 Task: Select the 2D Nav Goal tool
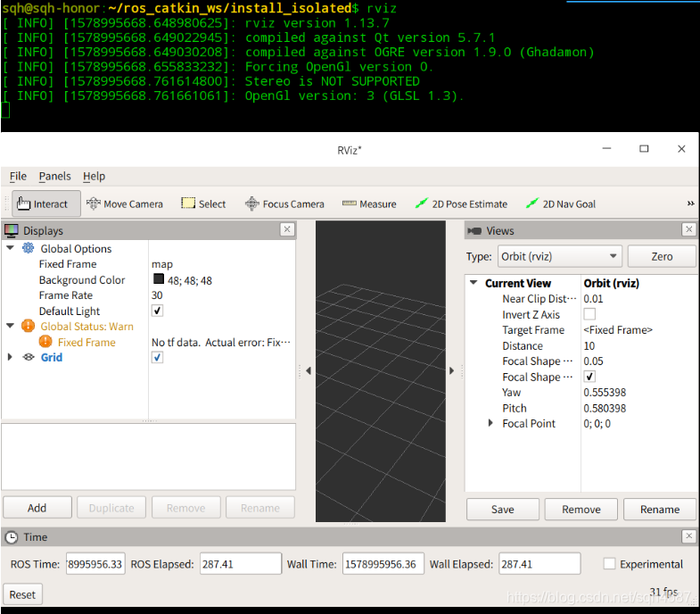[x=561, y=203]
